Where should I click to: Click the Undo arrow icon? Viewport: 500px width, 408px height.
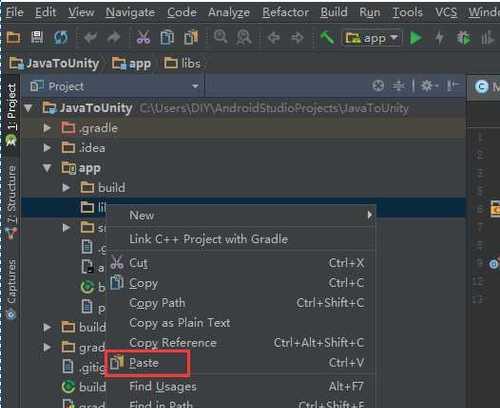(x=90, y=38)
